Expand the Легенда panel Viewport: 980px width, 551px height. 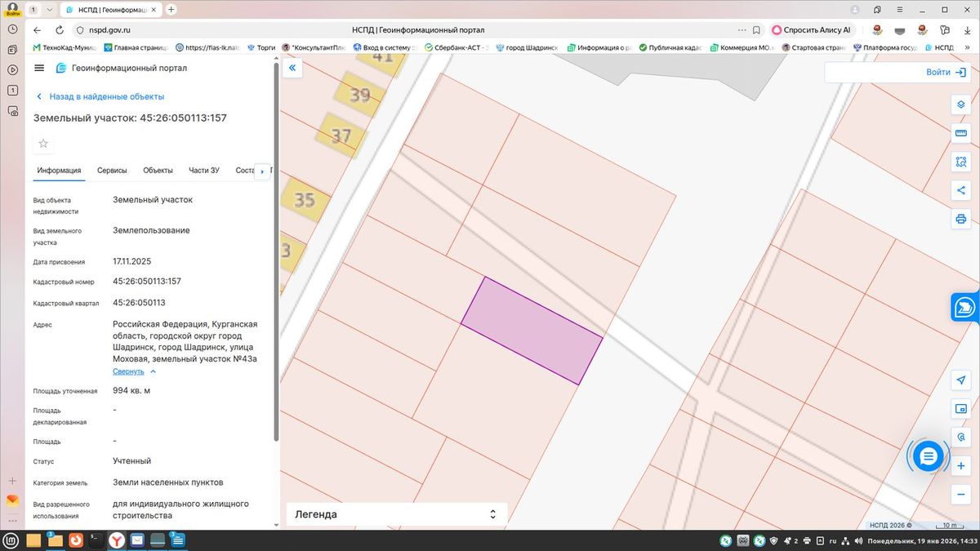pos(397,514)
